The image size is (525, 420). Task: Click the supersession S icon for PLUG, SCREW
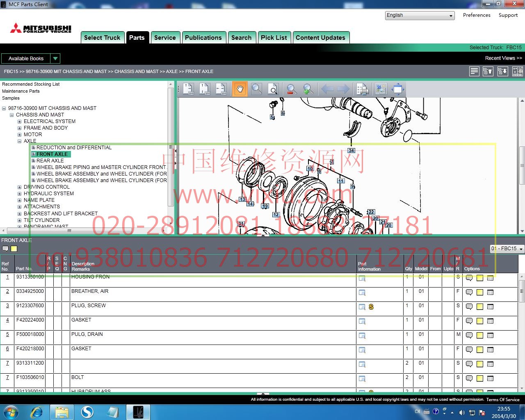pos(371,307)
